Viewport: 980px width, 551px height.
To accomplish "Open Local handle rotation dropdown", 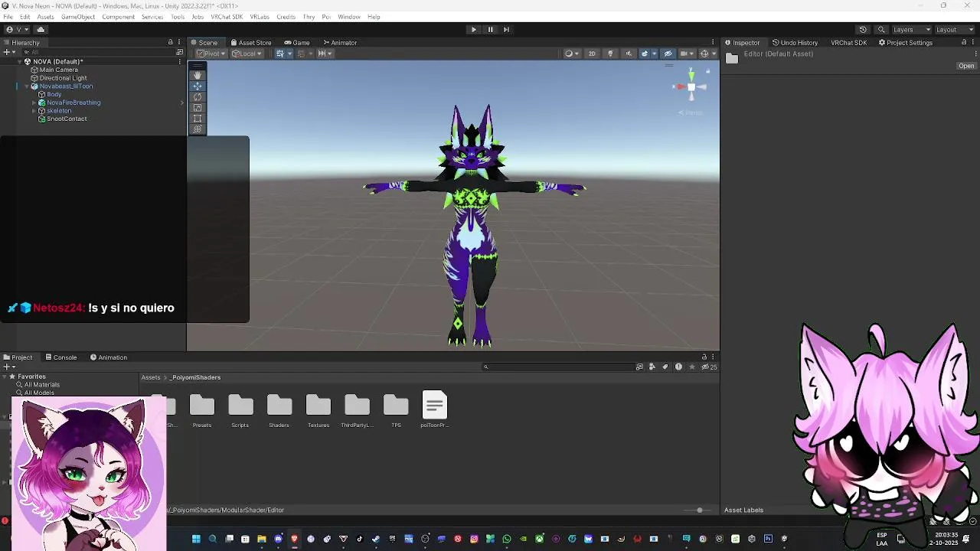I will point(247,54).
